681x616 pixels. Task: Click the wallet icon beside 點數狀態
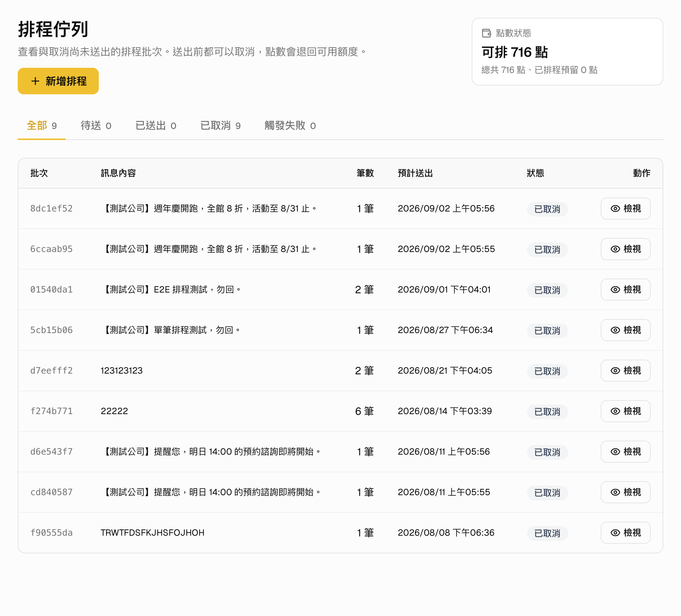(486, 33)
